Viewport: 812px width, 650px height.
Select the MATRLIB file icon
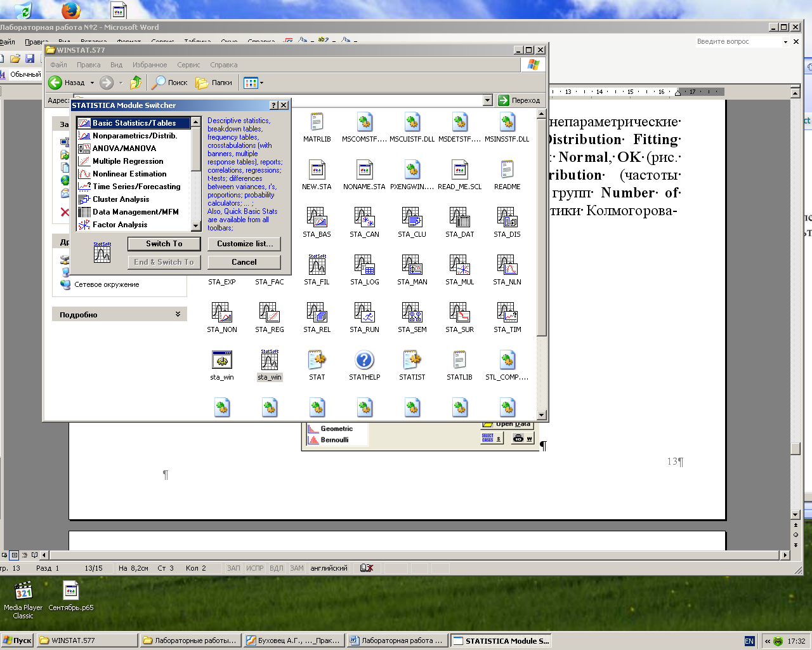point(317,123)
